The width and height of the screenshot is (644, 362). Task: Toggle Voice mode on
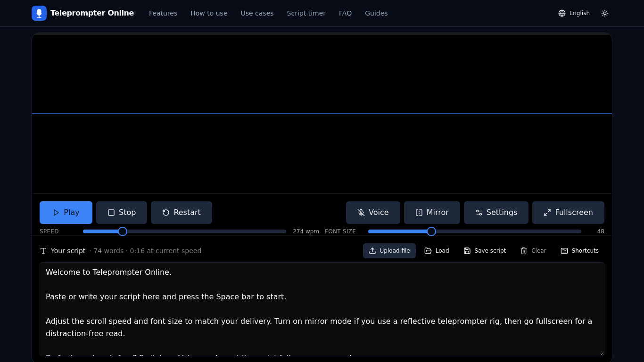(373, 213)
